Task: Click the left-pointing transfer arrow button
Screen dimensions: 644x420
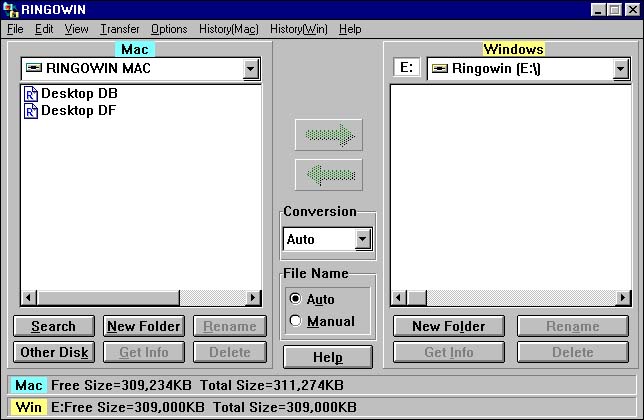Action: pos(328,175)
